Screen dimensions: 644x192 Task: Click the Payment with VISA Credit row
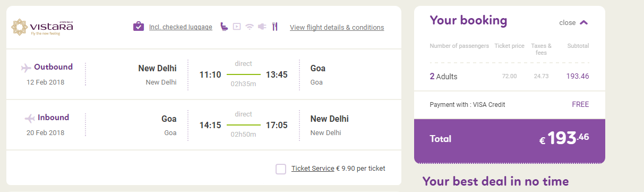click(x=509, y=105)
